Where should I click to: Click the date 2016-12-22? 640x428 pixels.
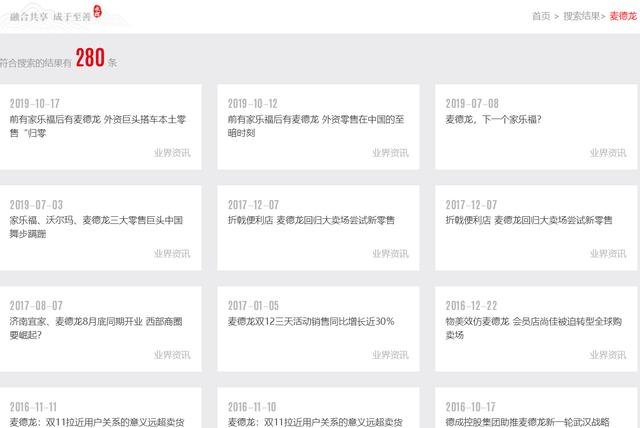point(471,306)
